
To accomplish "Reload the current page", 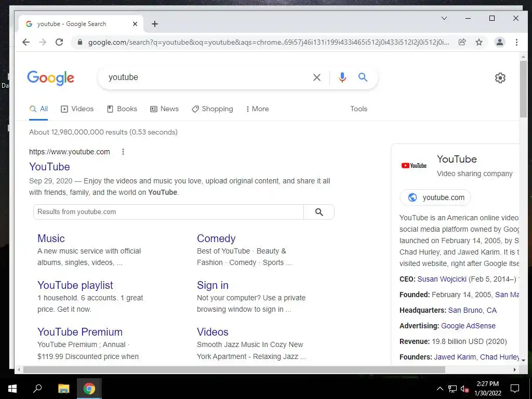I will pos(59,42).
